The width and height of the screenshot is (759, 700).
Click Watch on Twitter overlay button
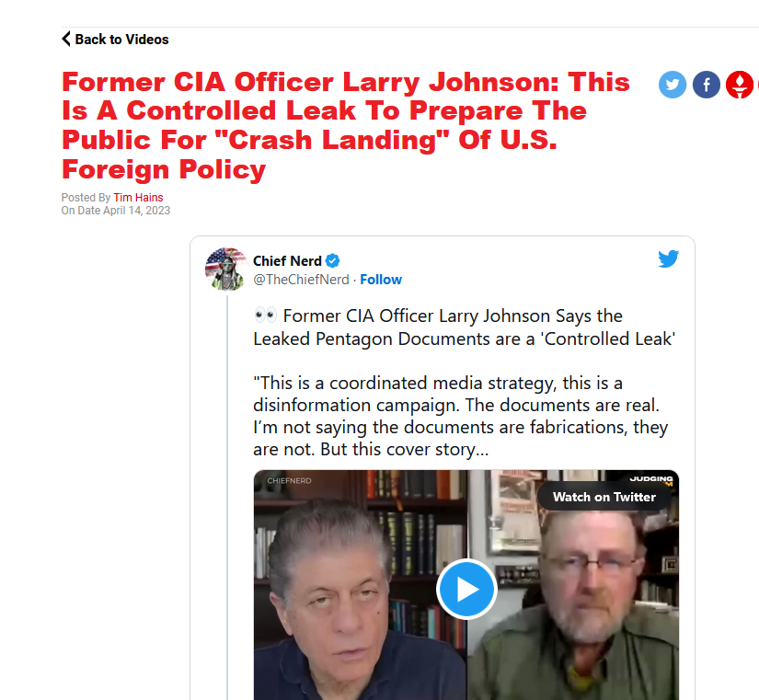604,497
